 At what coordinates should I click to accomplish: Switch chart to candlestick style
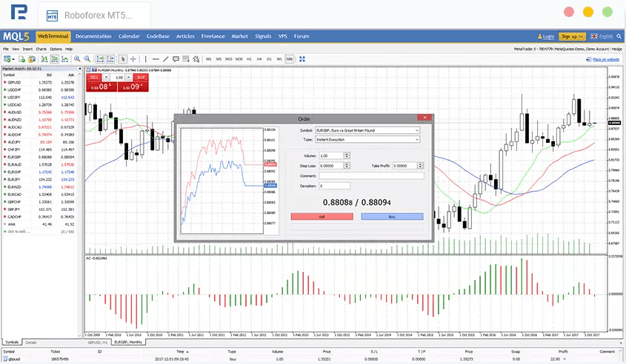[x=55, y=59]
